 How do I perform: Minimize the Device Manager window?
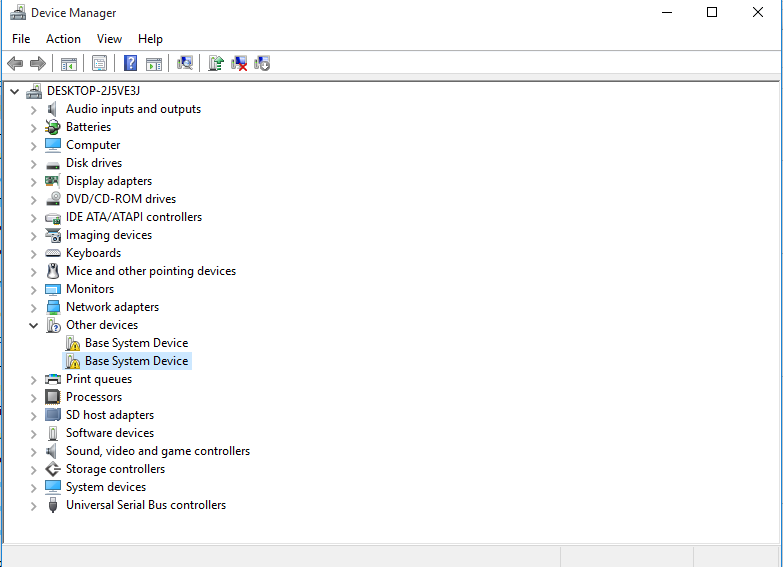coord(667,12)
